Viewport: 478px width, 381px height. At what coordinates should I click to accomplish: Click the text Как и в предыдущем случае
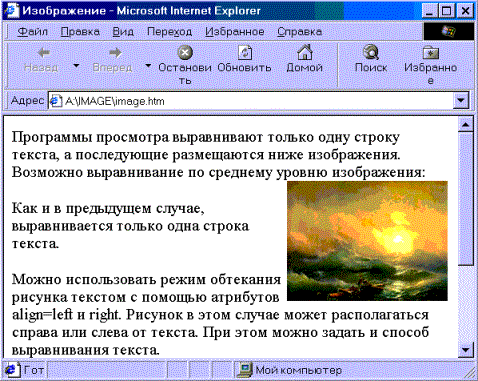[x=108, y=208]
